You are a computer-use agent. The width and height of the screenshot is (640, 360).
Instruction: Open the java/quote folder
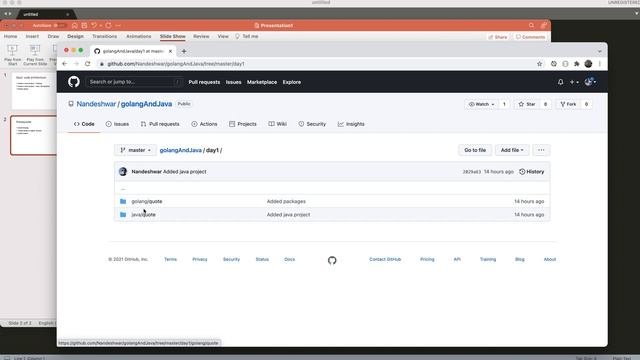pos(143,214)
